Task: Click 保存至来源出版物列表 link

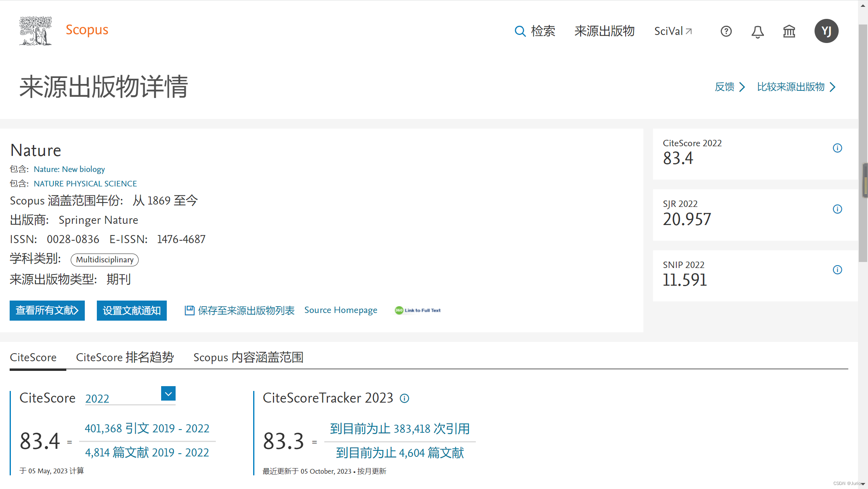Action: pos(240,311)
